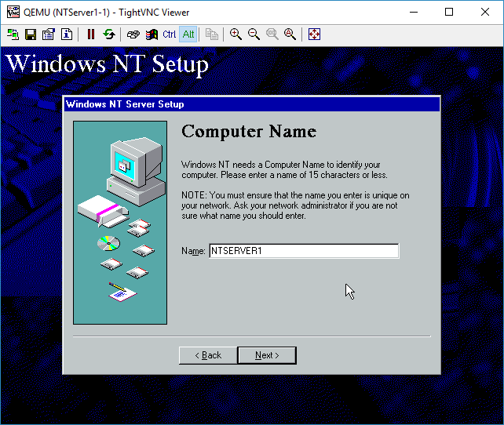Open the Connection Options icon
This screenshot has width=504, height=425.
[x=49, y=35]
